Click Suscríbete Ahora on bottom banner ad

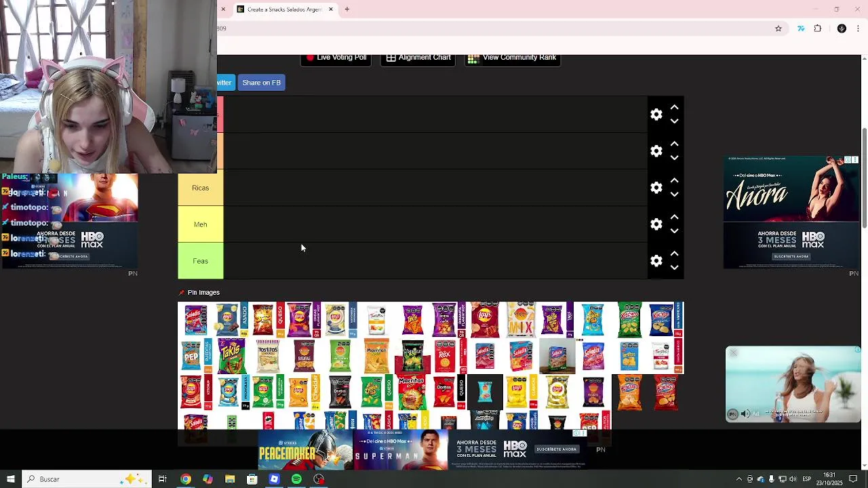[556, 449]
